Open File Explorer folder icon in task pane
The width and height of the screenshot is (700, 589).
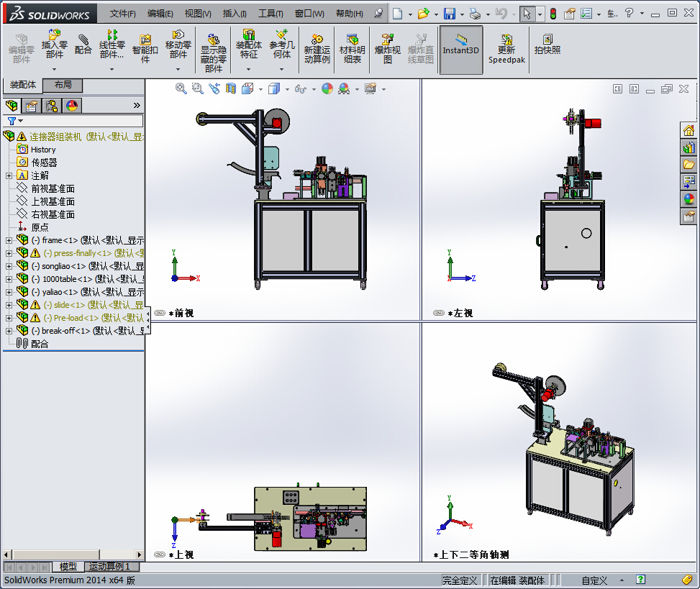(x=688, y=164)
